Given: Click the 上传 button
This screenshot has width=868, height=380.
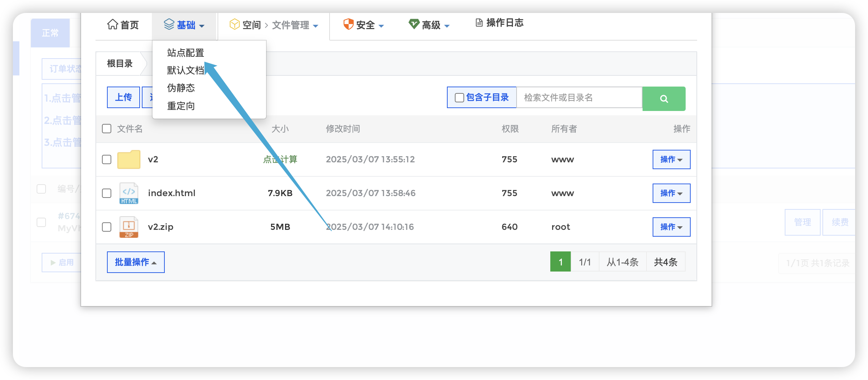Looking at the screenshot, I should [123, 97].
